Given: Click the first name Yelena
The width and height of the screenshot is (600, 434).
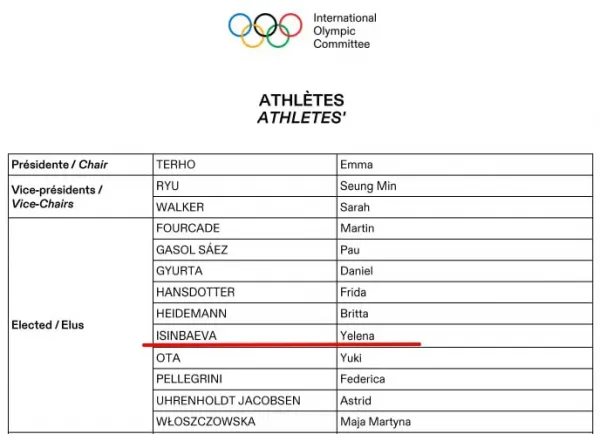Looking at the screenshot, I should point(357,336).
